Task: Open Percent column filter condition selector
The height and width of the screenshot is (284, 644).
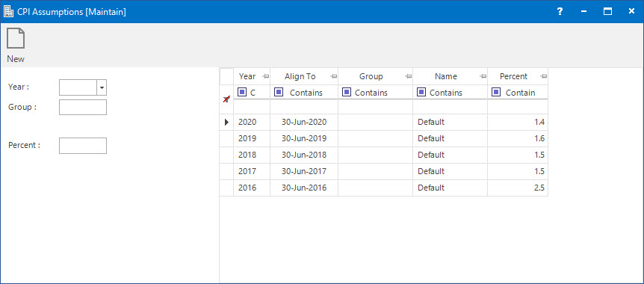Action: pyautogui.click(x=496, y=93)
